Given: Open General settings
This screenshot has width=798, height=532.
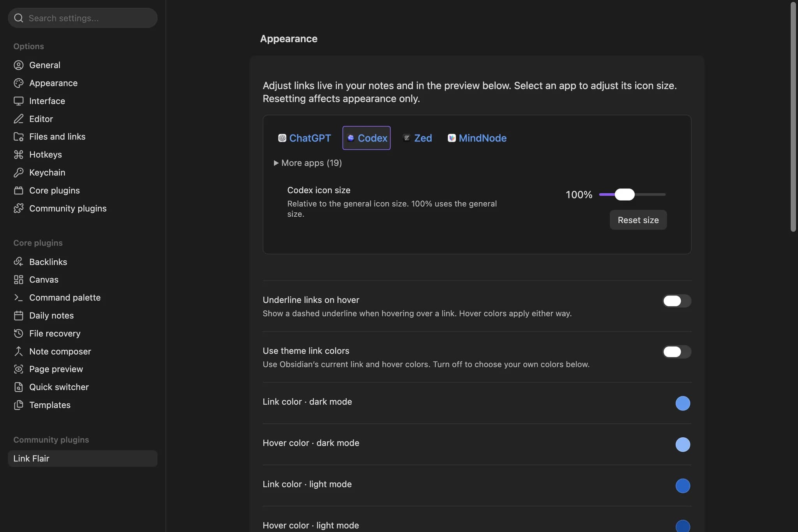Looking at the screenshot, I should click(x=83, y=65).
